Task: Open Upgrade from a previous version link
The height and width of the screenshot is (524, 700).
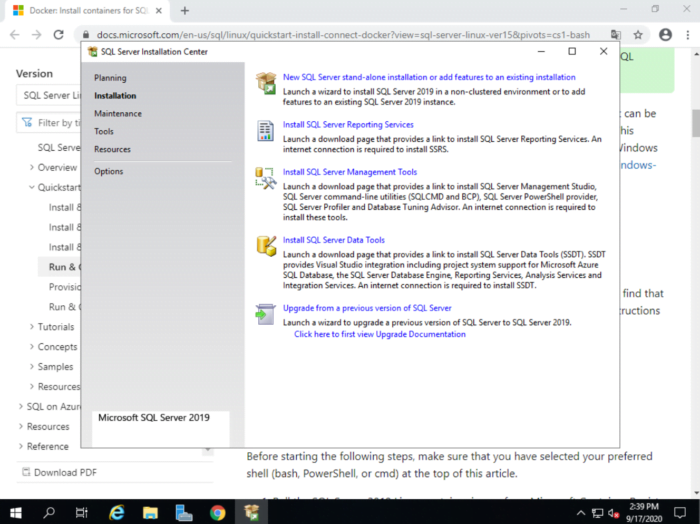Action: pos(367,308)
